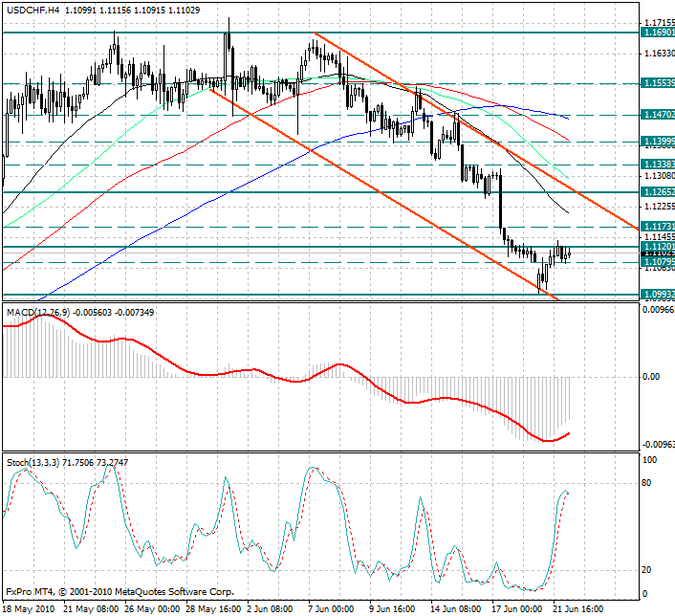Click the 80 level on Stochastic axis
Image resolution: width=675 pixels, height=616 pixels.
coord(646,483)
